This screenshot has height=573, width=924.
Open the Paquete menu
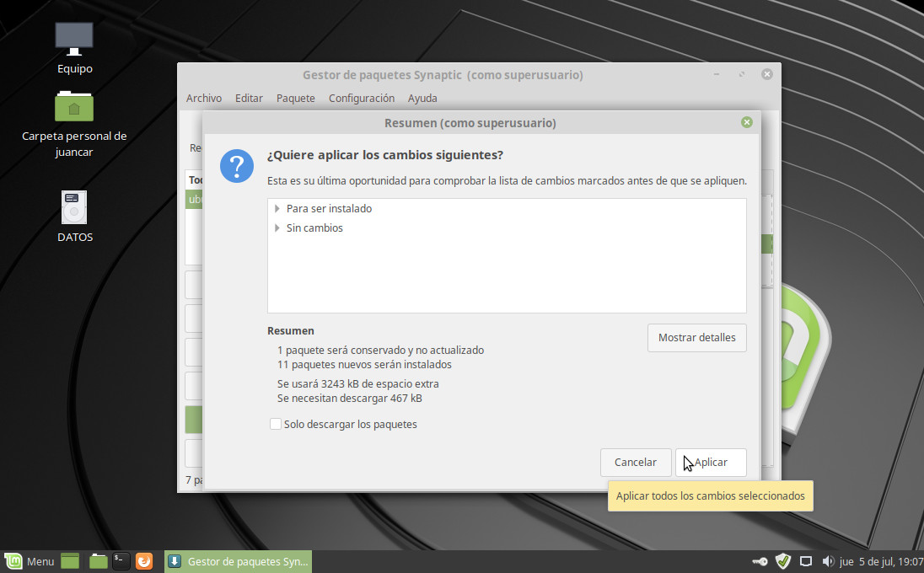click(x=295, y=98)
